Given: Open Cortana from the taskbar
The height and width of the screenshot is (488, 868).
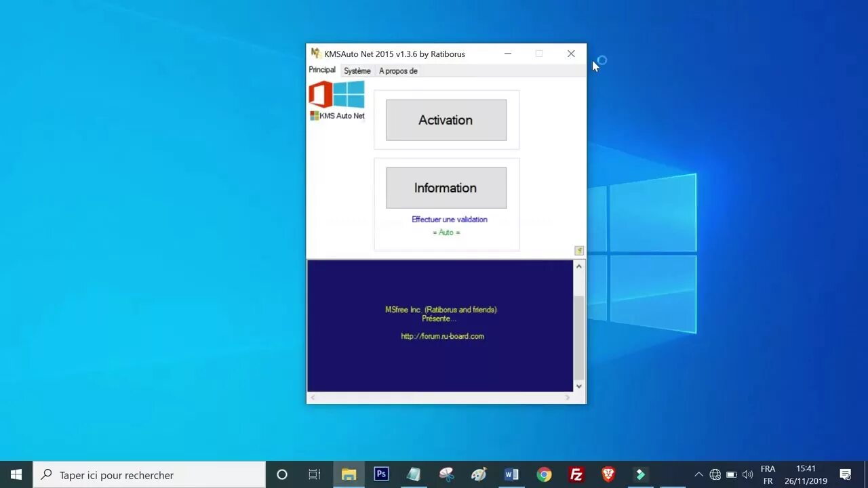Looking at the screenshot, I should coord(282,474).
